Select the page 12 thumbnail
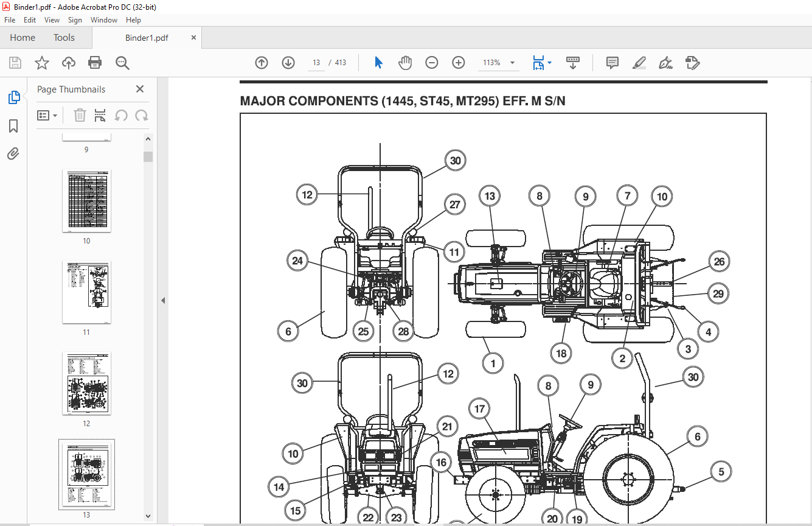The image size is (812, 526). click(86, 384)
